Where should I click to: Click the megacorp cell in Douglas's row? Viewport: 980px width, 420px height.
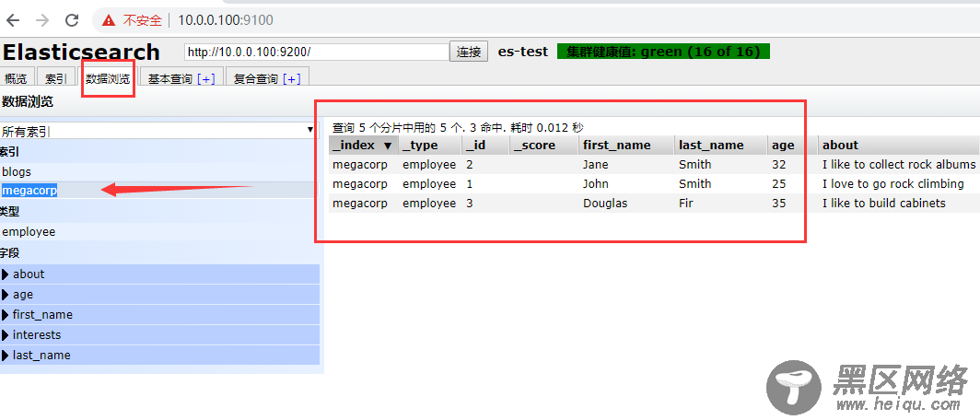360,204
